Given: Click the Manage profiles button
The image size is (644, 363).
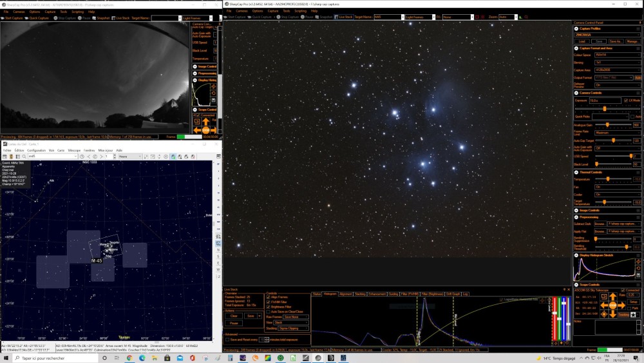Looking at the screenshot, I should [x=633, y=41].
